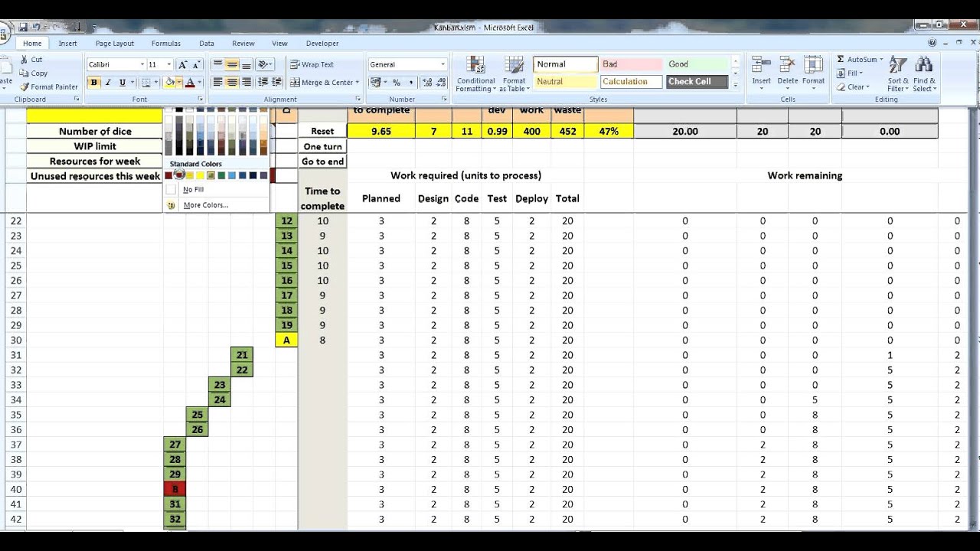The height and width of the screenshot is (551, 980).
Task: Open Sort & Filter
Action: [898, 73]
